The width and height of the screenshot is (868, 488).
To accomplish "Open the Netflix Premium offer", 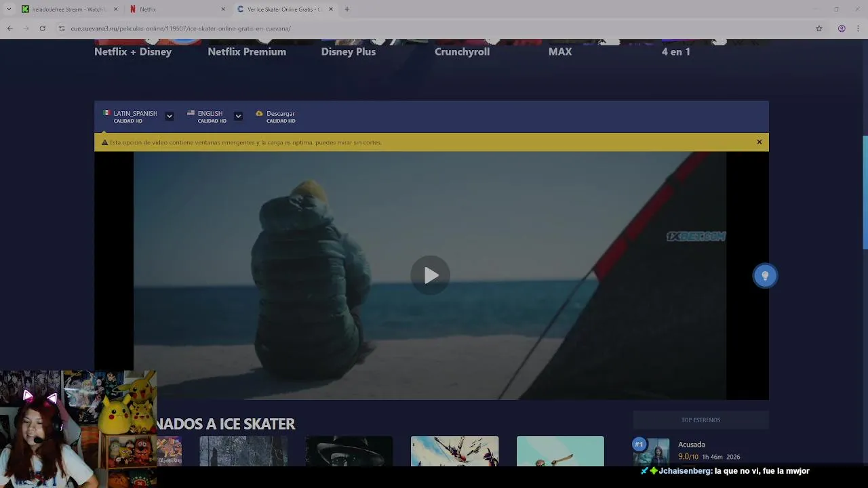I will tap(247, 52).
